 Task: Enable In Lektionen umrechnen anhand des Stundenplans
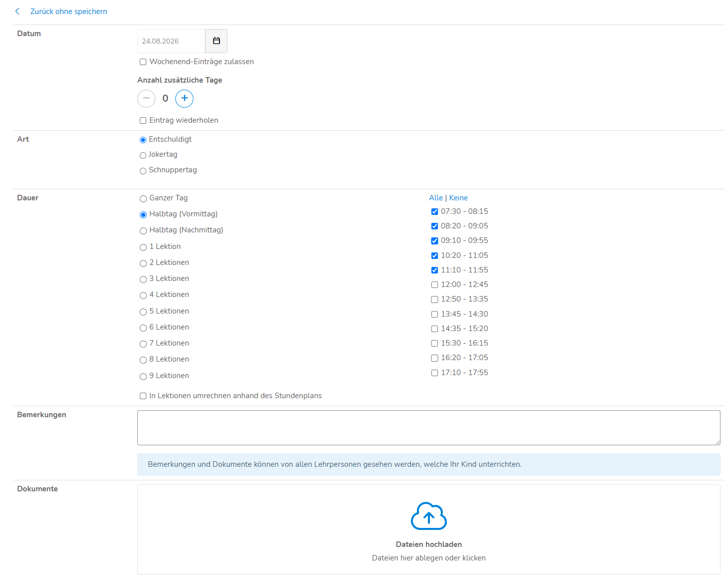coord(143,396)
